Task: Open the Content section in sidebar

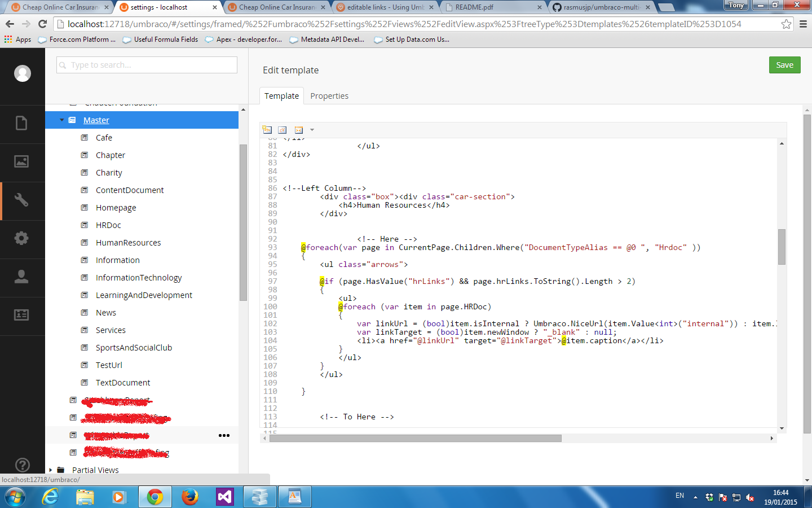Action: click(x=21, y=123)
